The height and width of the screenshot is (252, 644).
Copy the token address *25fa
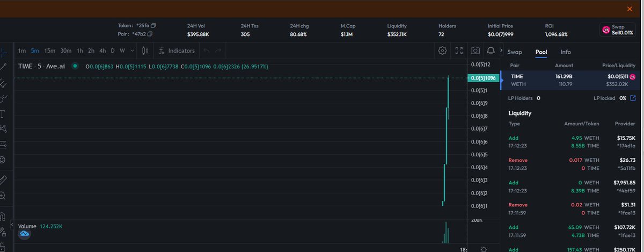click(x=153, y=25)
